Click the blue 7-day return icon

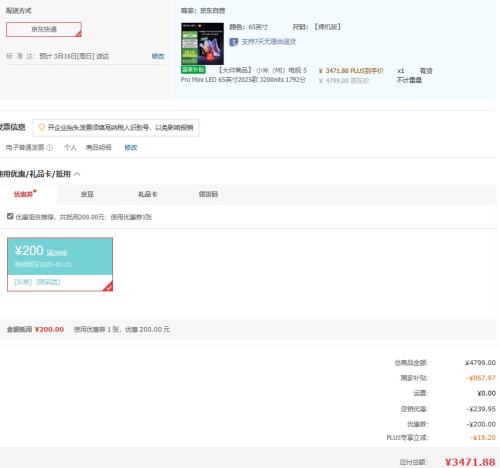[x=234, y=42]
